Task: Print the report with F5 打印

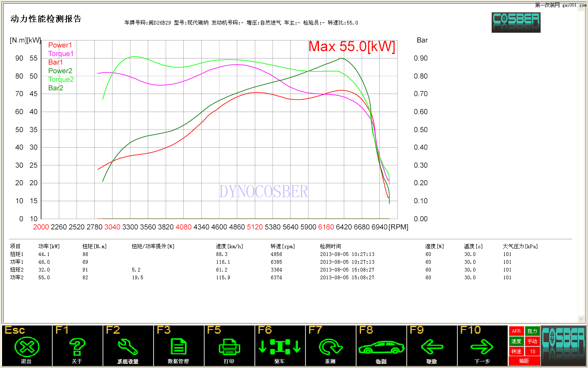Action: pyautogui.click(x=229, y=346)
